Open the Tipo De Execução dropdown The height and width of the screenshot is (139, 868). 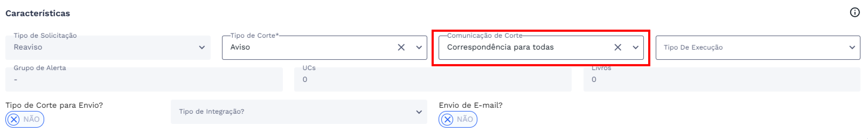click(758, 47)
